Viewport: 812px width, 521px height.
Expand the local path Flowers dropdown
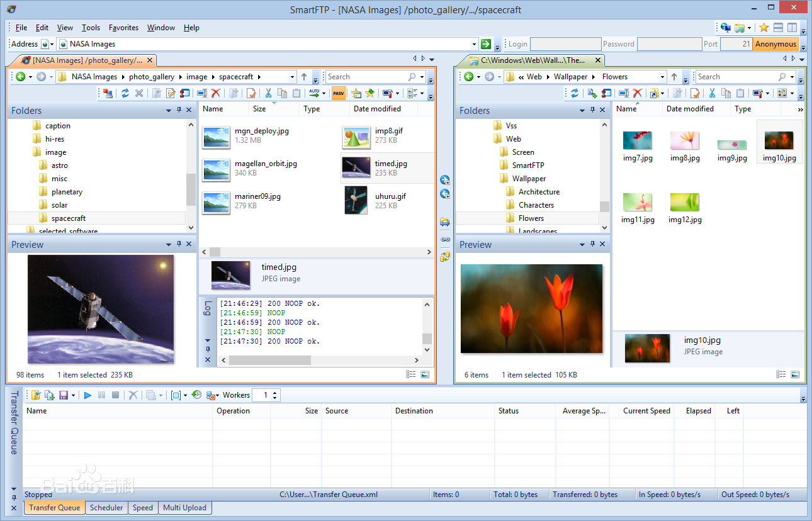pos(662,77)
